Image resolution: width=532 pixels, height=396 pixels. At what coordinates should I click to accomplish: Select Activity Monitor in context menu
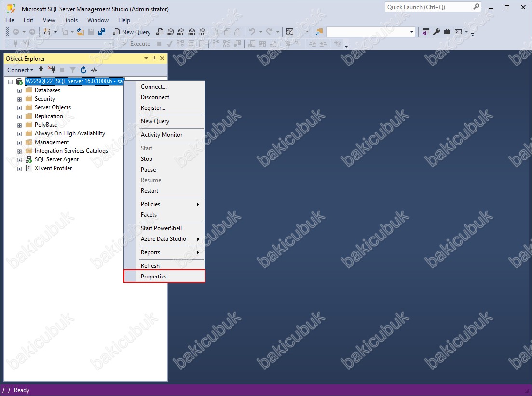point(164,135)
